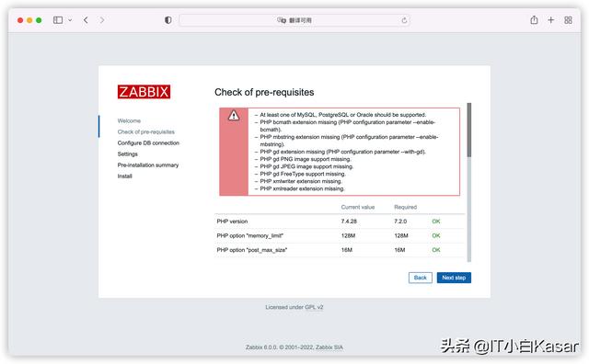The width and height of the screenshot is (589, 364).
Task: Click PHP option "memory_limit" row label
Action: pos(249,235)
